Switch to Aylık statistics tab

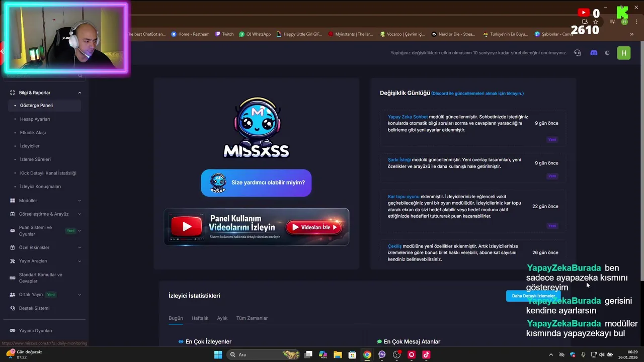click(x=222, y=318)
